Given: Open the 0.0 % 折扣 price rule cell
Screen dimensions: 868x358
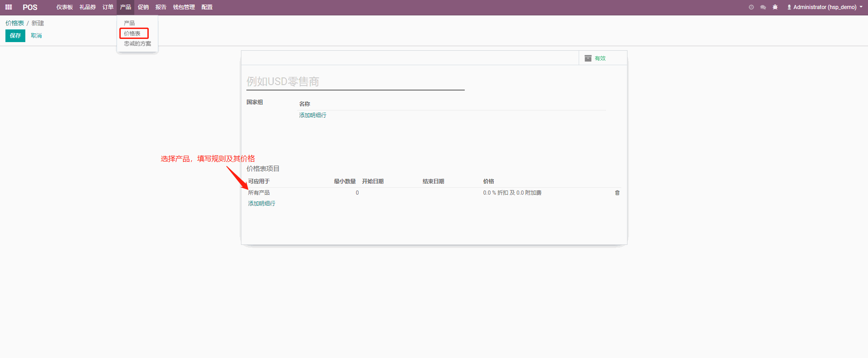Looking at the screenshot, I should coord(512,193).
